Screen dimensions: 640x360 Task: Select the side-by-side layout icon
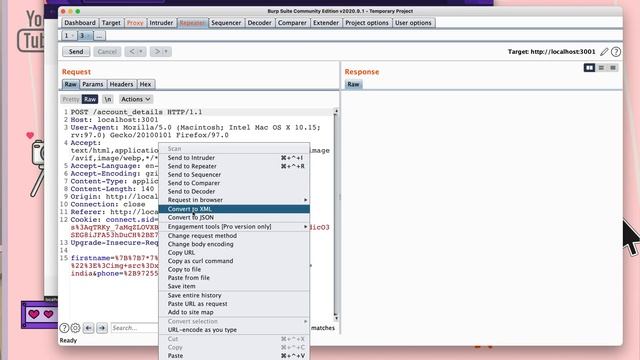click(x=589, y=68)
